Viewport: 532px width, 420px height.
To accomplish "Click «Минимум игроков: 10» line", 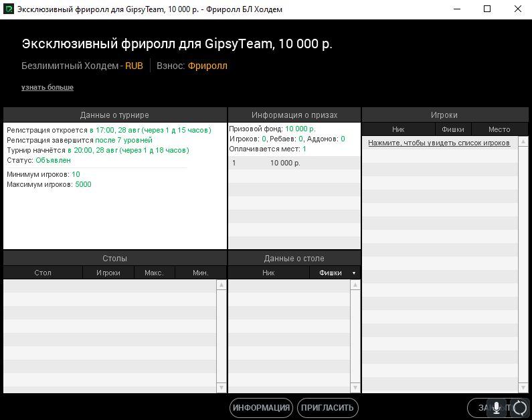I will coord(43,175).
